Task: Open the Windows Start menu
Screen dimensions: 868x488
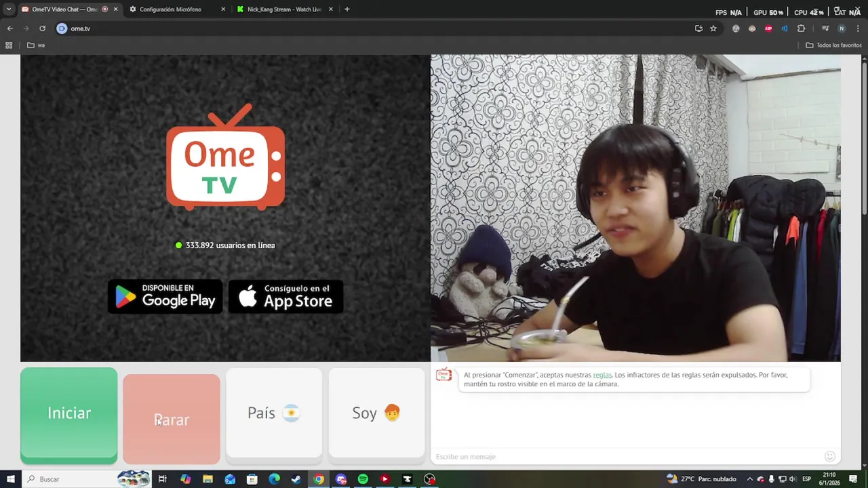Action: coord(11,479)
